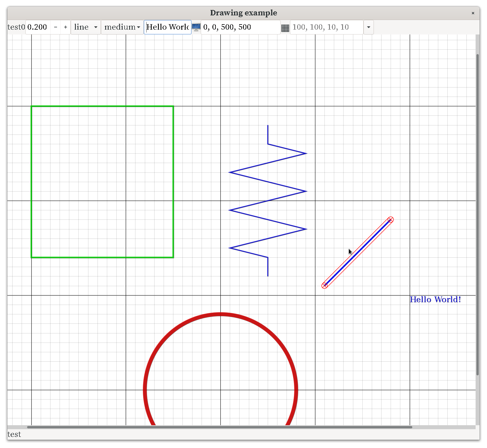Open the 'line' shape dropdown

[x=86, y=27]
